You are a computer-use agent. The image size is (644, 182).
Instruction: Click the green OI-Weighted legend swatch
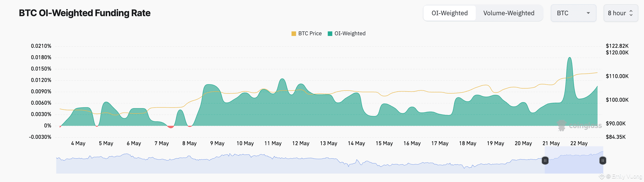click(330, 34)
